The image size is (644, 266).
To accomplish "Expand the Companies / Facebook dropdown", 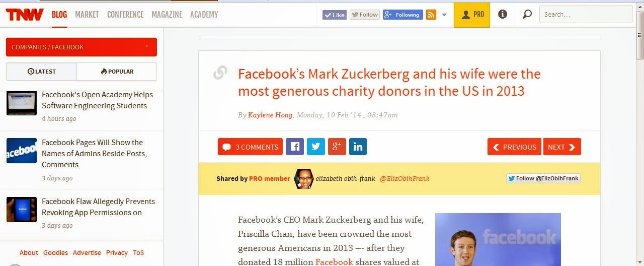I will [82, 47].
